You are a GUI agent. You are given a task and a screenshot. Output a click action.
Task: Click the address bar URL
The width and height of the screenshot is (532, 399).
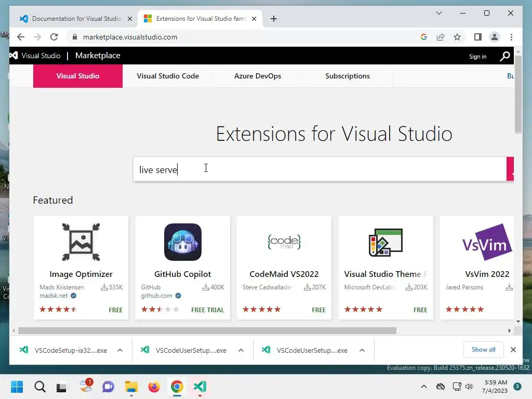(x=130, y=37)
